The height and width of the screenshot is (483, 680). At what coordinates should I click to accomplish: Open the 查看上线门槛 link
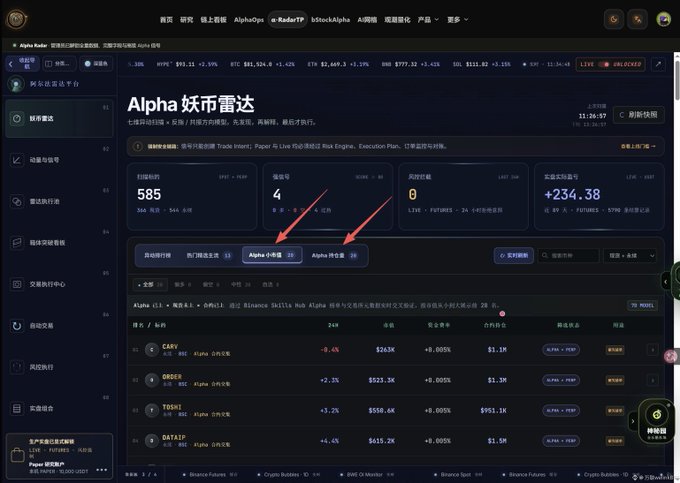[x=638, y=147]
